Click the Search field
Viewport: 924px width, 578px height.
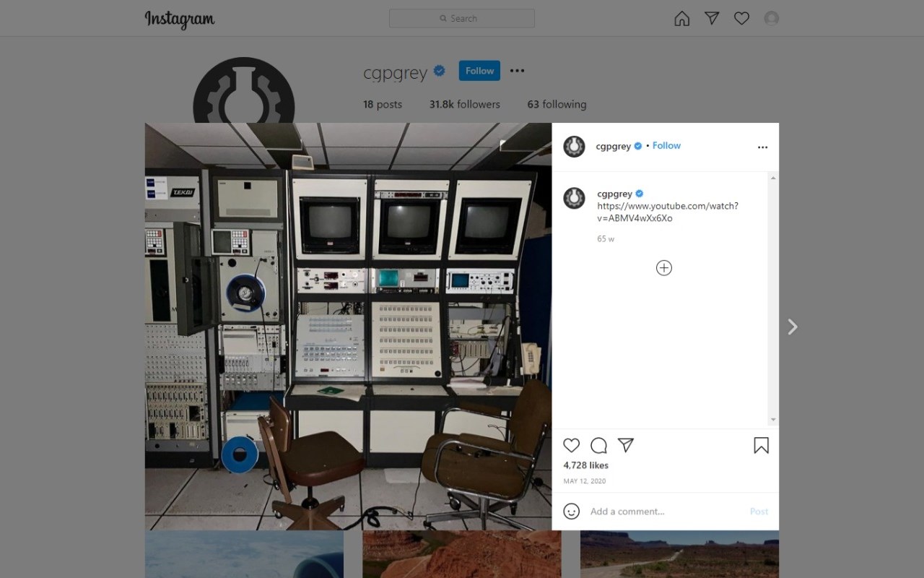(462, 18)
